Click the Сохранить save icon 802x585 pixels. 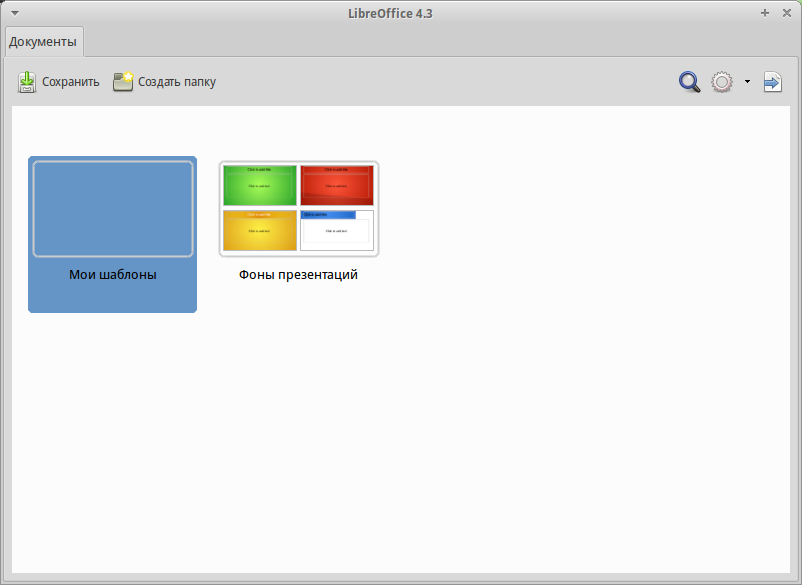click(27, 82)
